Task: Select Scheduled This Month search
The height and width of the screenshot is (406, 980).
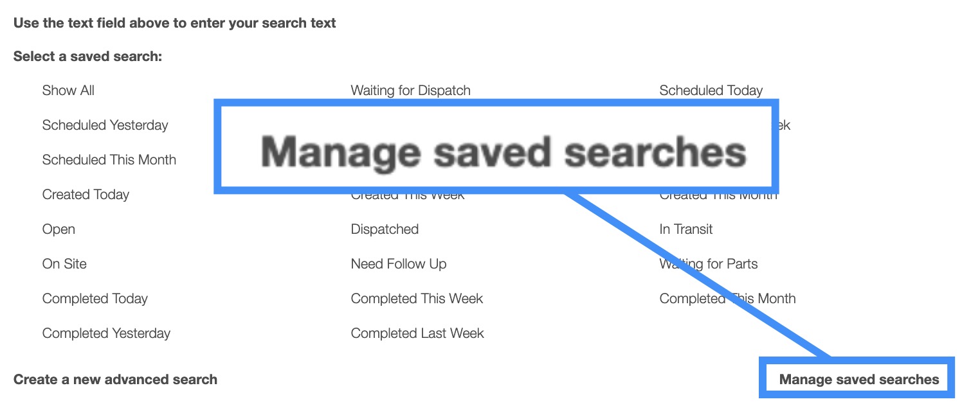Action: coord(109,160)
